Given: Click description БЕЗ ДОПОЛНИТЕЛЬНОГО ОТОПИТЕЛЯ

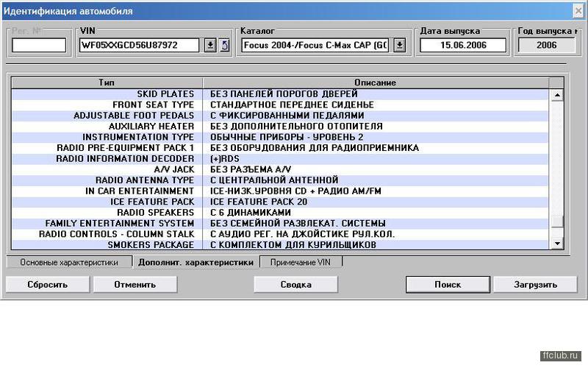Looking at the screenshot, I should [x=296, y=127].
